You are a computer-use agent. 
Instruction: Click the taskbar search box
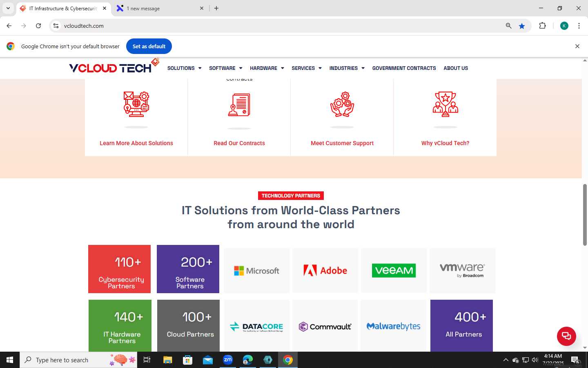pyautogui.click(x=78, y=360)
